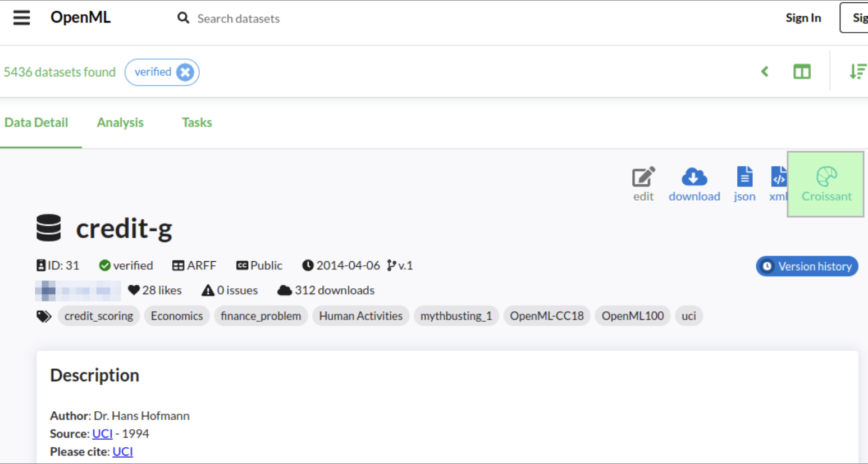Open the sort order options

(x=857, y=72)
